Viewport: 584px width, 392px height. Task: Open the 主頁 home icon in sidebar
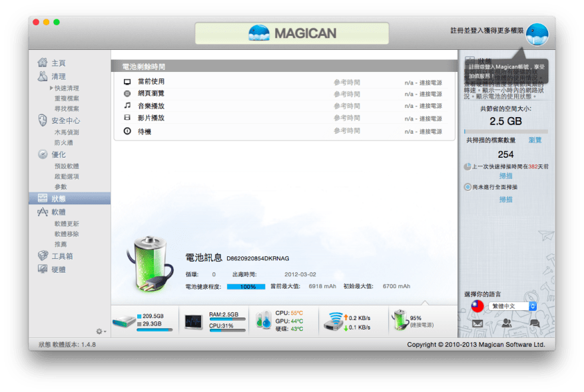(x=43, y=63)
